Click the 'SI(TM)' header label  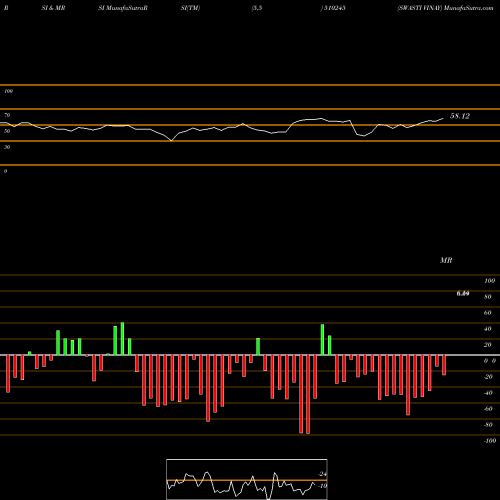pos(190,8)
